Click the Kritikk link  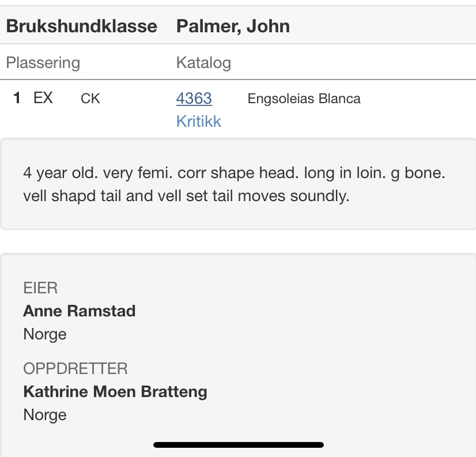198,121
